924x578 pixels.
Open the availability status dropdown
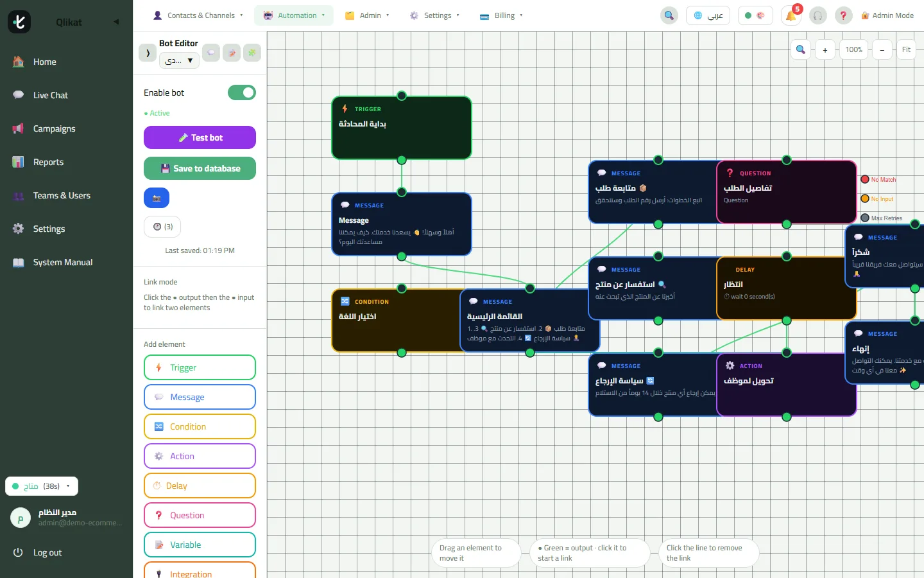coord(42,486)
